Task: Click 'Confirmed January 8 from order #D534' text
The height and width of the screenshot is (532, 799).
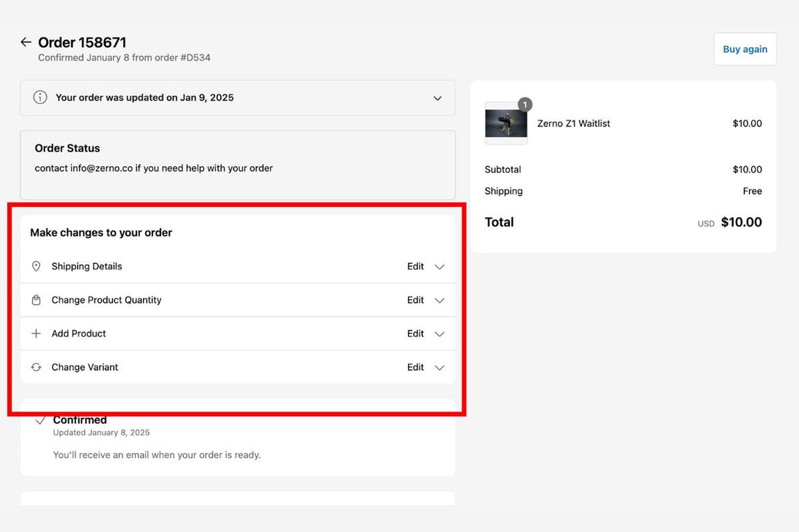Action: click(123, 57)
